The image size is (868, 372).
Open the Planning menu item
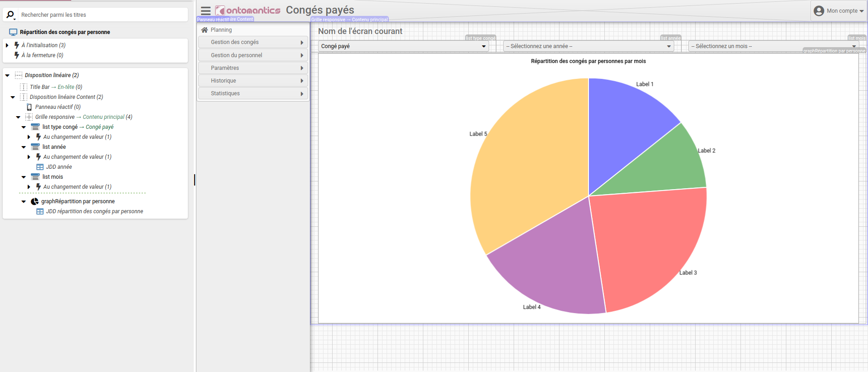[x=253, y=30]
